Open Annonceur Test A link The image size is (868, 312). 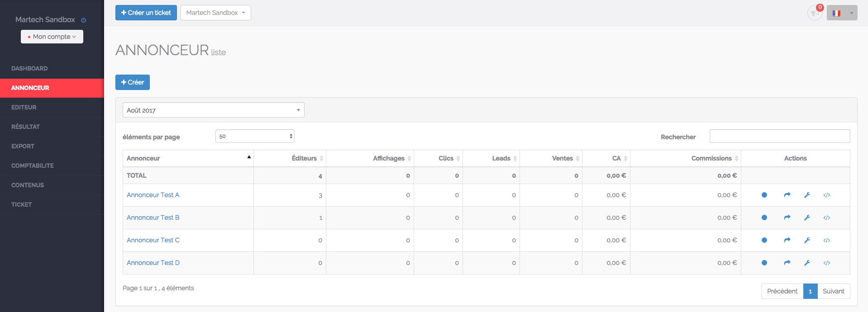153,195
